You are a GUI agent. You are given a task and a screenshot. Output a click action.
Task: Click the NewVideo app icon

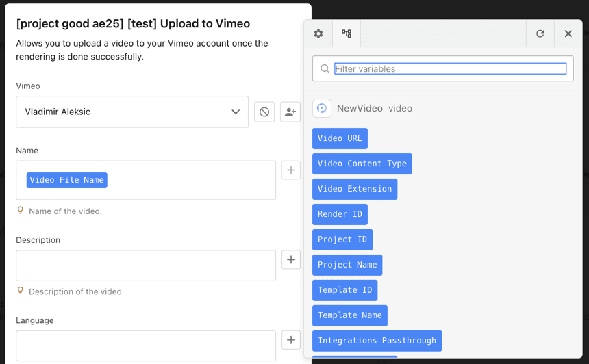(x=321, y=109)
